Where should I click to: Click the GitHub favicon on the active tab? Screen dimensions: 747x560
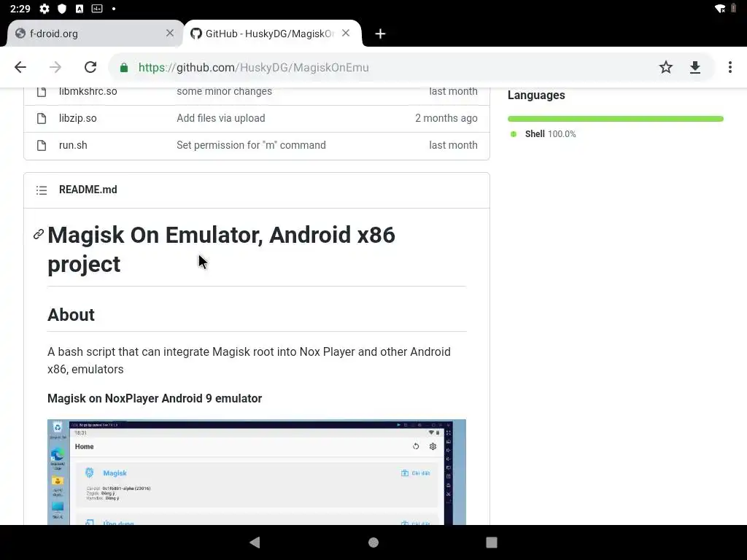coord(196,34)
